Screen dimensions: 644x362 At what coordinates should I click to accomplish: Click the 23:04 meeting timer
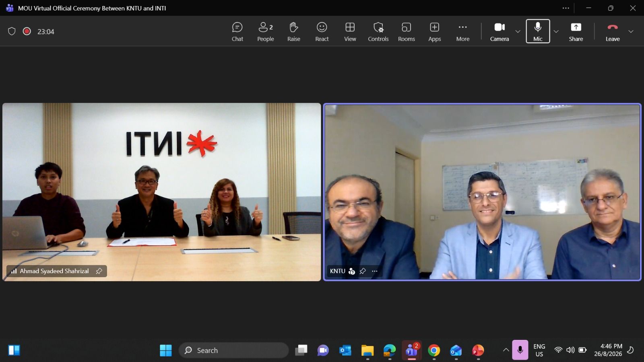click(x=45, y=32)
